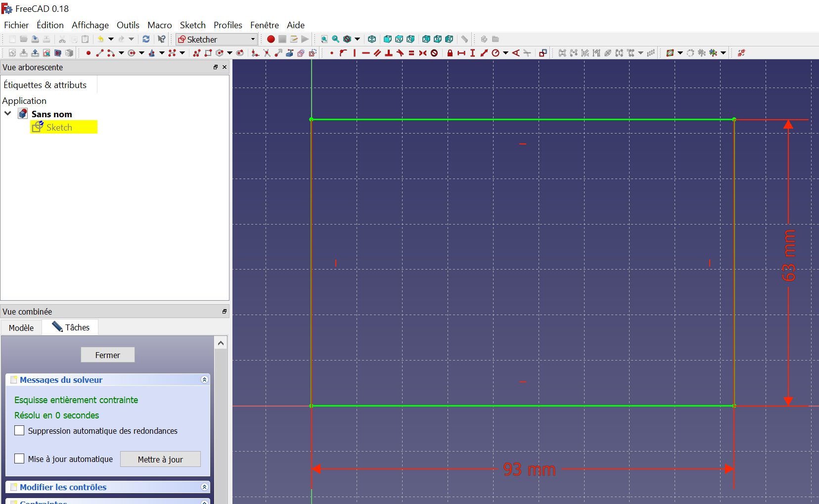Apply a vertical constraint
This screenshot has width=819, height=504.
pyautogui.click(x=355, y=53)
